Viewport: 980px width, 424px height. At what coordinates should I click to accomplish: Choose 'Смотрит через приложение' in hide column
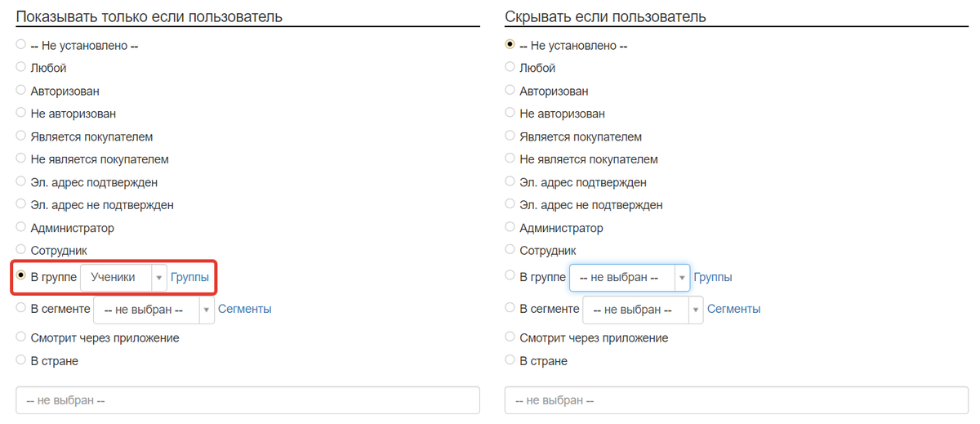[x=510, y=337]
